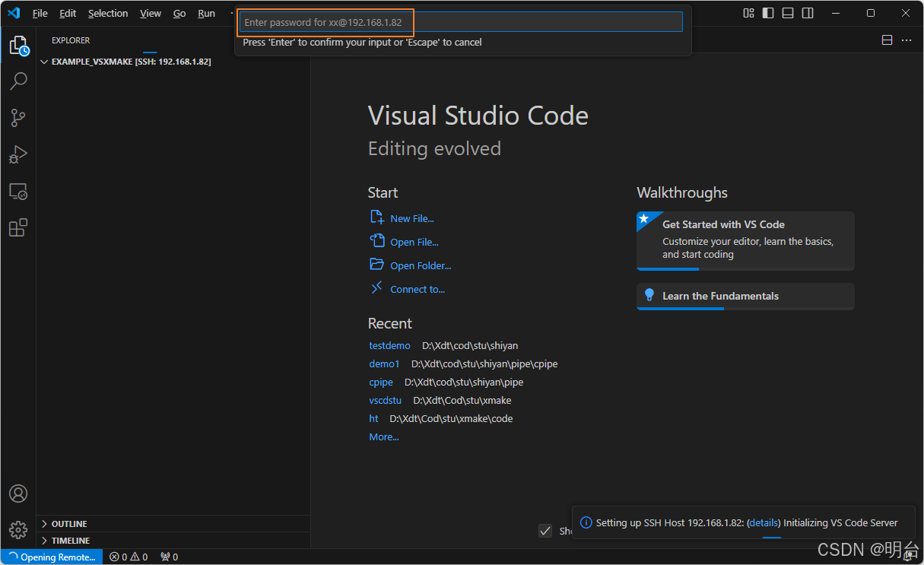This screenshot has height=565, width=924.
Task: Click the star badge on Get Started card
Action: point(643,219)
